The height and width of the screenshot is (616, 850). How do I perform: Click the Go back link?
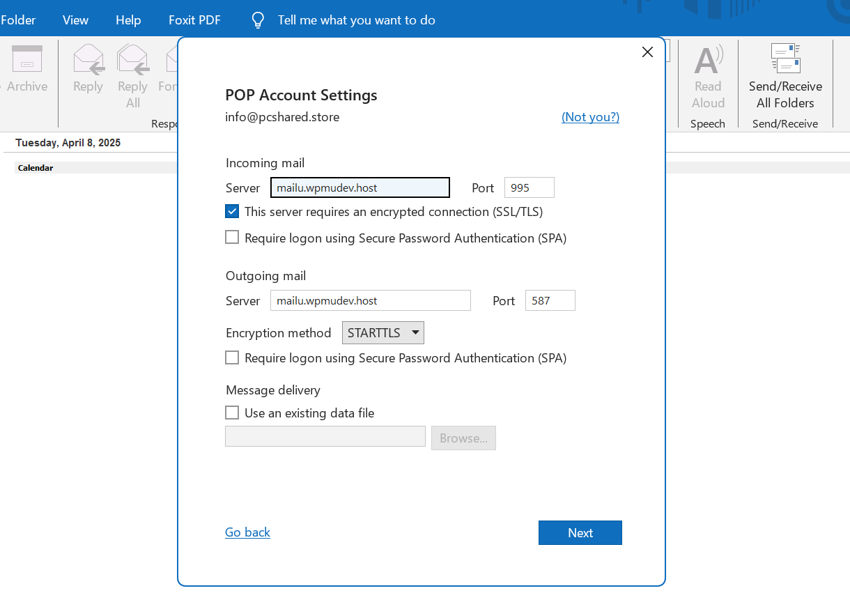coord(247,532)
